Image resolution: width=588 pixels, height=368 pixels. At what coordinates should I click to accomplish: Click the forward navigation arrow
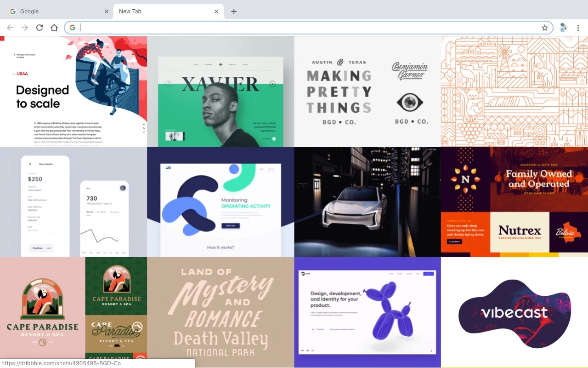25,28
